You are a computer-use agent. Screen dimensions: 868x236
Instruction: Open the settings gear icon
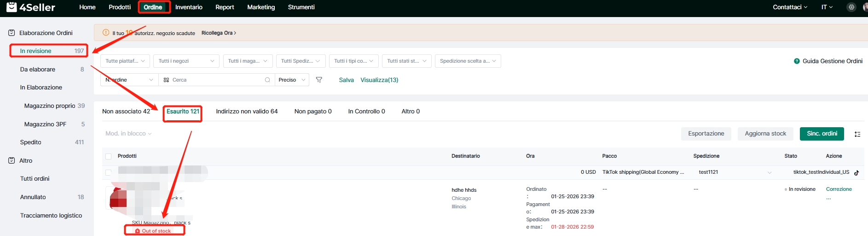pyautogui.click(x=851, y=7)
